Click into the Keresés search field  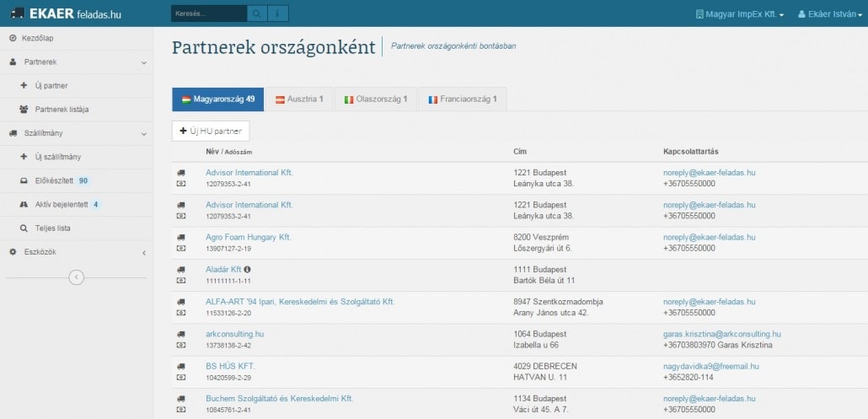208,13
